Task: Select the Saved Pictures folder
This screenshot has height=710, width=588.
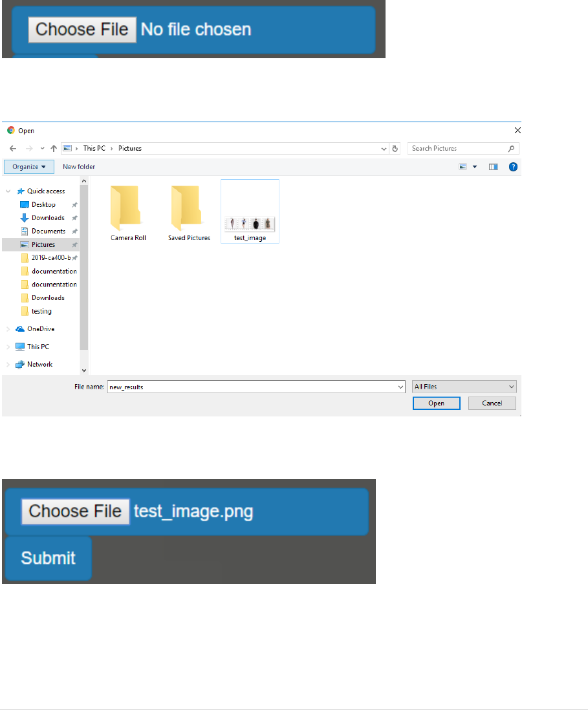Action: point(189,212)
